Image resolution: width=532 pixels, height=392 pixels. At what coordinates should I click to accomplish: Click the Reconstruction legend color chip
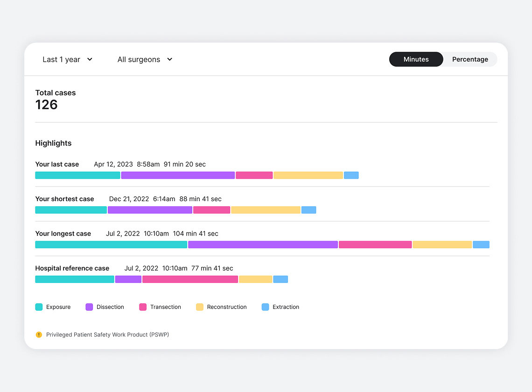[x=199, y=307]
